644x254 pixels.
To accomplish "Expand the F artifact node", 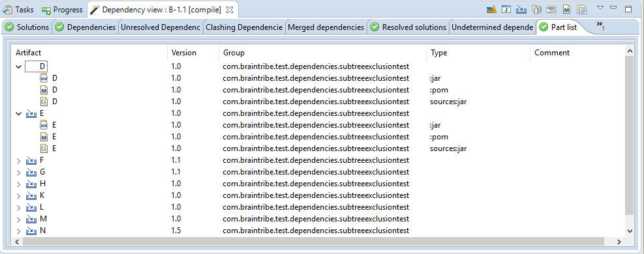I will (x=18, y=160).
